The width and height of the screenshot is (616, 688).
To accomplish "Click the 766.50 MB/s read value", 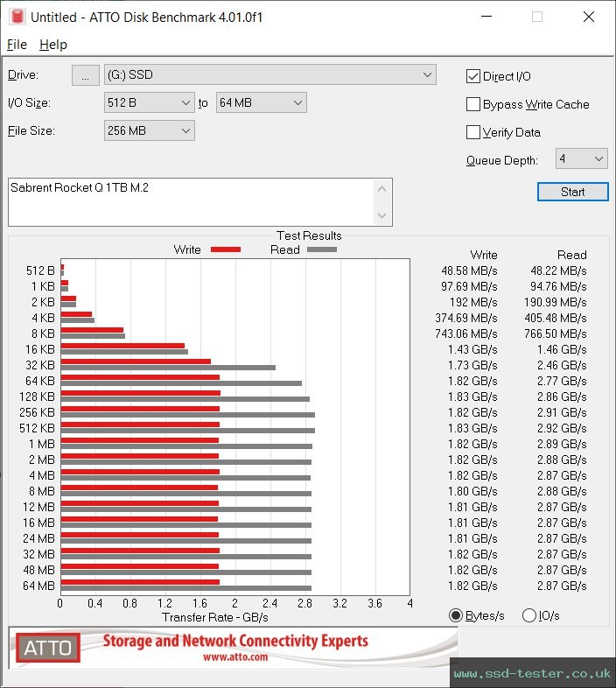I will tap(555, 333).
